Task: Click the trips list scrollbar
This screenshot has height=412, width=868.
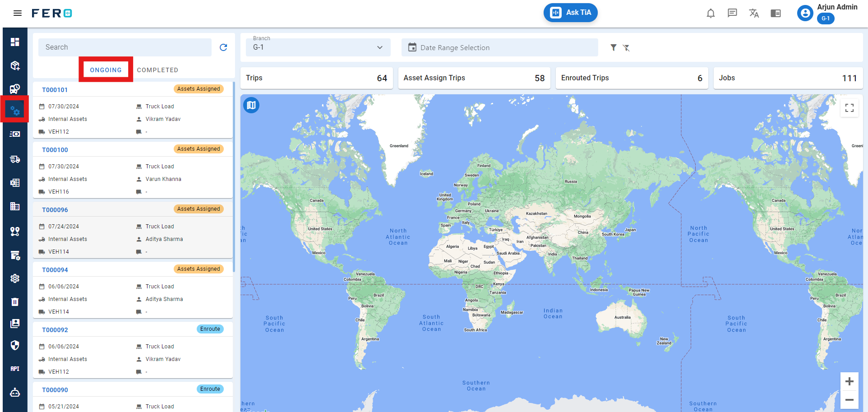Action: (x=234, y=177)
